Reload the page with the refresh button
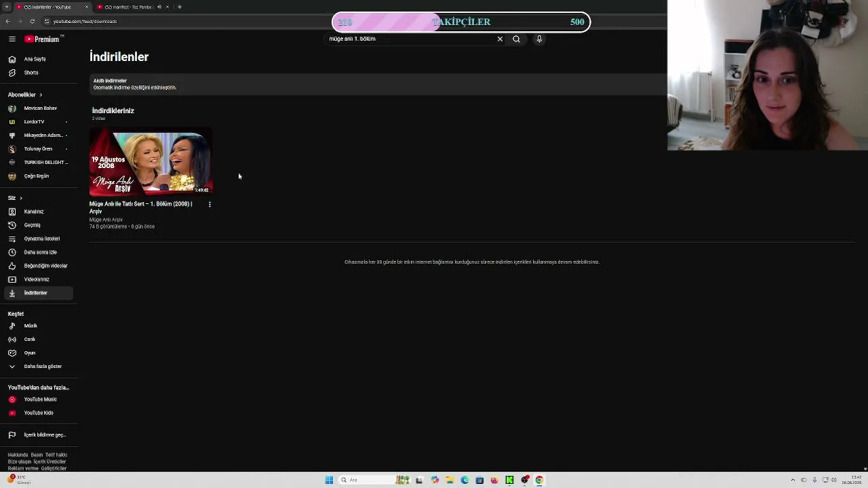Screen dimensions: 868x488 (32, 21)
